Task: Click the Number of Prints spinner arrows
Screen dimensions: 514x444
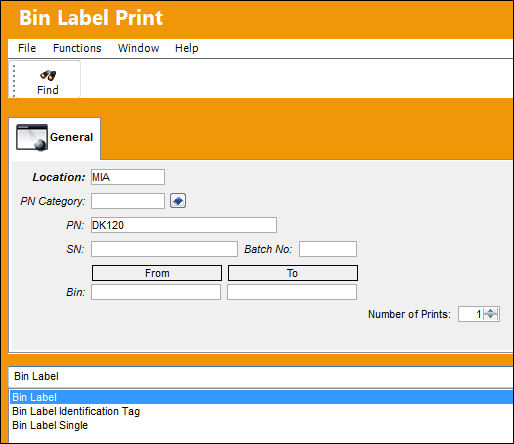Action: (491, 314)
